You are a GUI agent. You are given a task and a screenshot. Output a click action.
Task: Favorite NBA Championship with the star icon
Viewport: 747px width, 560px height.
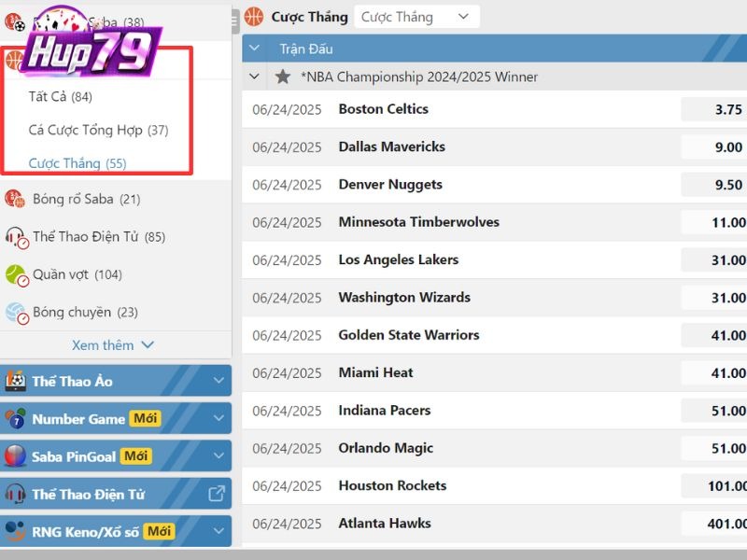tap(283, 77)
